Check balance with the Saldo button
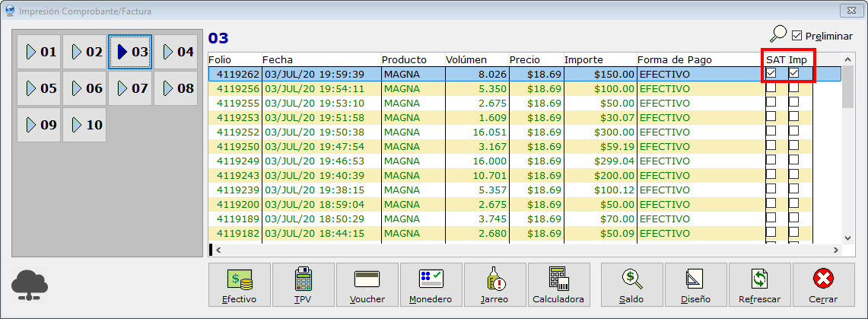The height and width of the screenshot is (319, 868). coord(631,286)
